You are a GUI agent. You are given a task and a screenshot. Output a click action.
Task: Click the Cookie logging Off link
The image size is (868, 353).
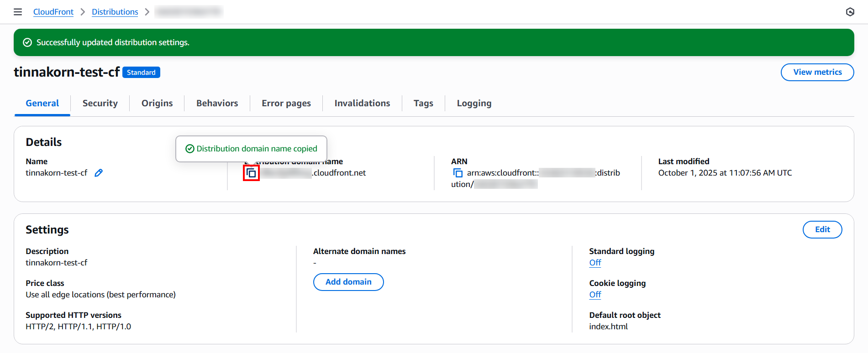595,295
